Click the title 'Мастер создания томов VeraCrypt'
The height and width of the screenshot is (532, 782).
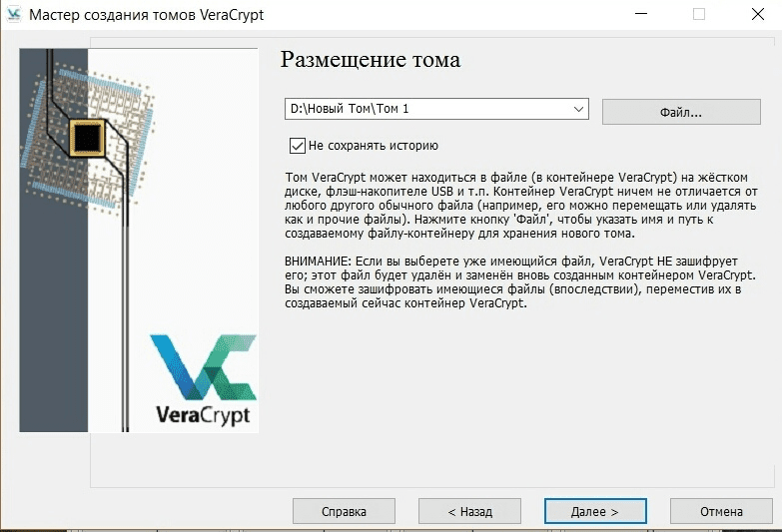[x=146, y=15]
